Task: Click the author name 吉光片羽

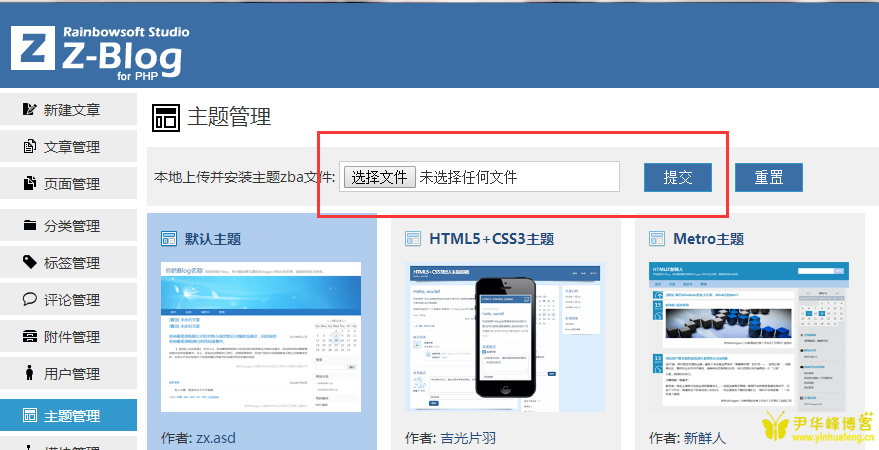Action: point(468,438)
